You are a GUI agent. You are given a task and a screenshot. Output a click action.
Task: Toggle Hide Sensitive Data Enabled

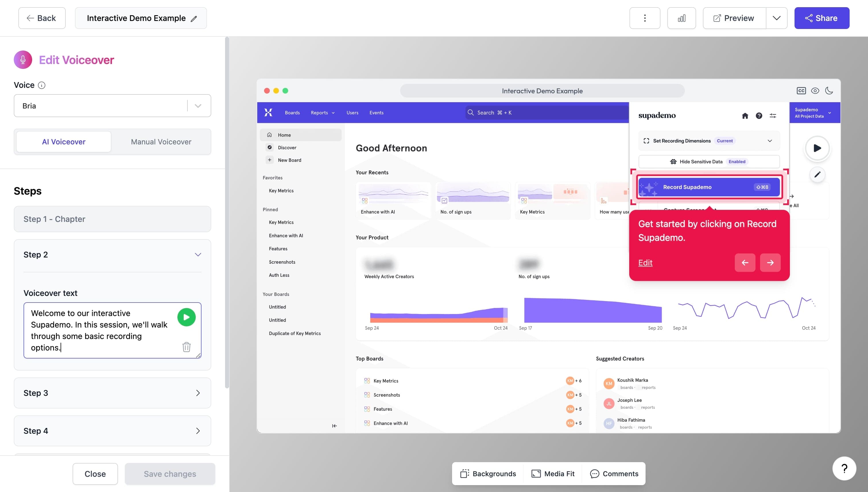click(x=709, y=162)
